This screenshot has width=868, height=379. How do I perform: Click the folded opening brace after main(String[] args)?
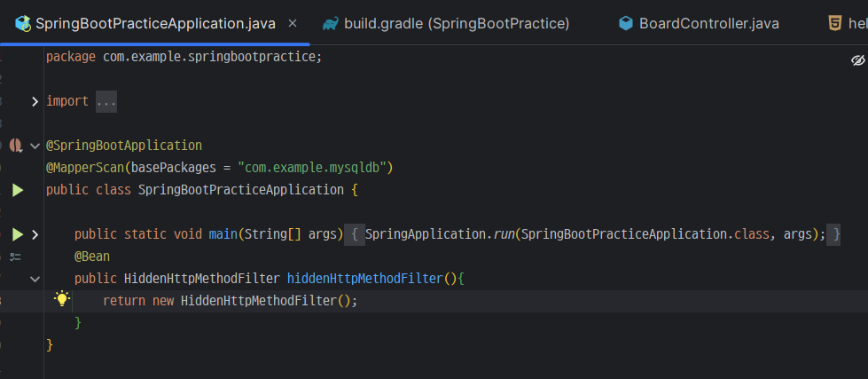click(x=355, y=234)
